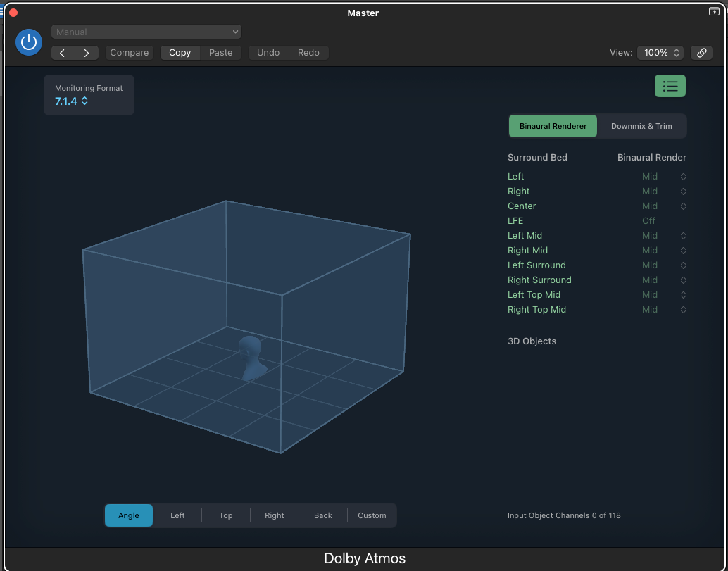Open the Left Top Mid render menu
The width and height of the screenshot is (728, 571).
[664, 295]
